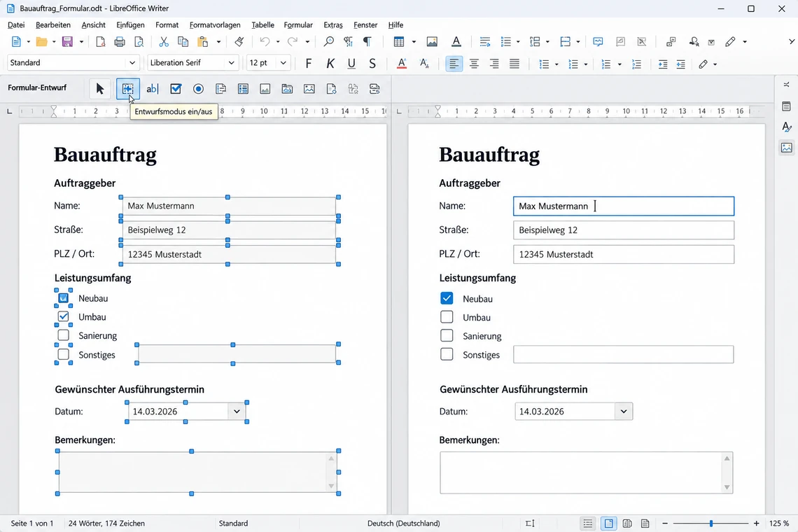Toggle Entwurfsmodus design mode icon
Image resolution: width=798 pixels, height=532 pixels.
click(x=127, y=89)
